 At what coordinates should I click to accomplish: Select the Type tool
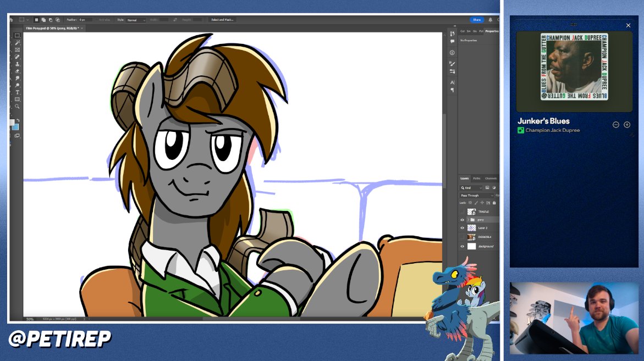tap(17, 92)
